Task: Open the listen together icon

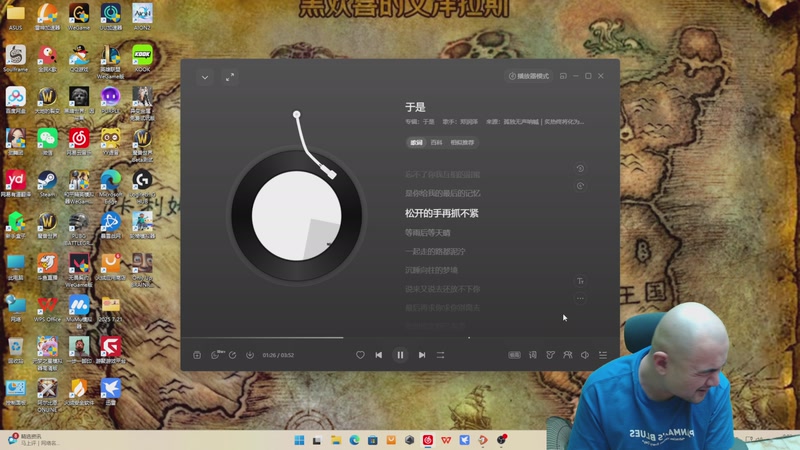Action: (567, 355)
